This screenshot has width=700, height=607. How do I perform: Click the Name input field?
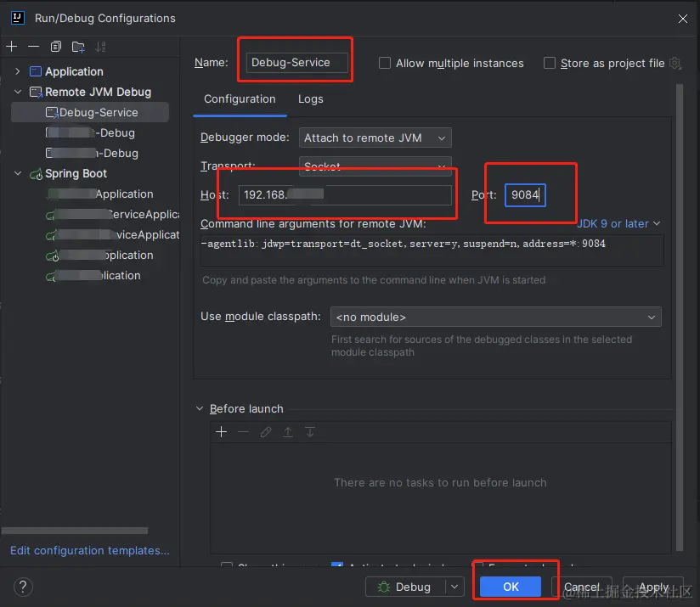pyautogui.click(x=296, y=63)
